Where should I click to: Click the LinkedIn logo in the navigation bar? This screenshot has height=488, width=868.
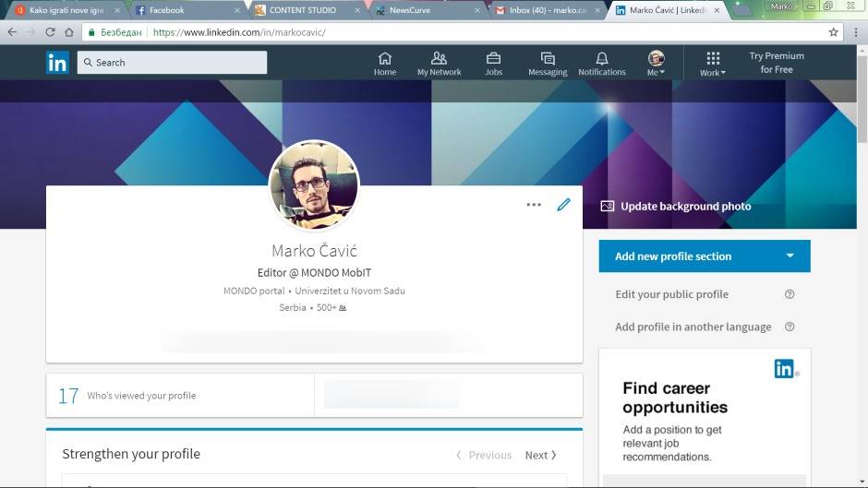[x=57, y=63]
